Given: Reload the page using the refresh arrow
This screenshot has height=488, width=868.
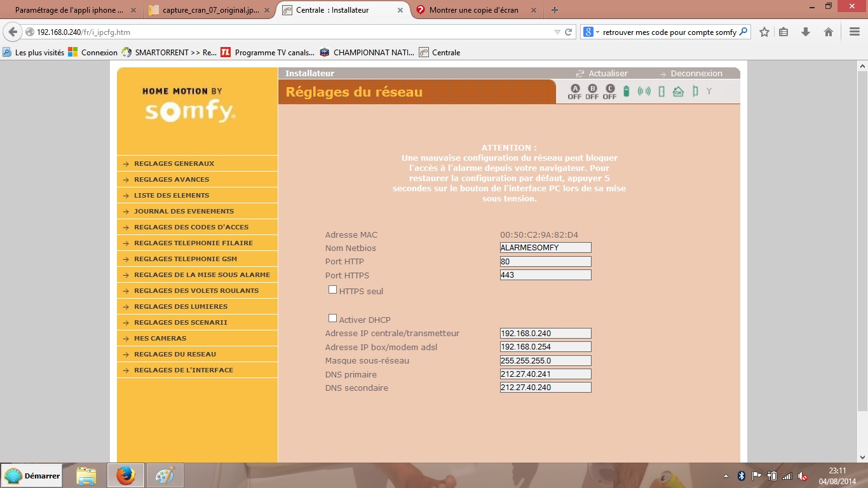Looking at the screenshot, I should (569, 32).
